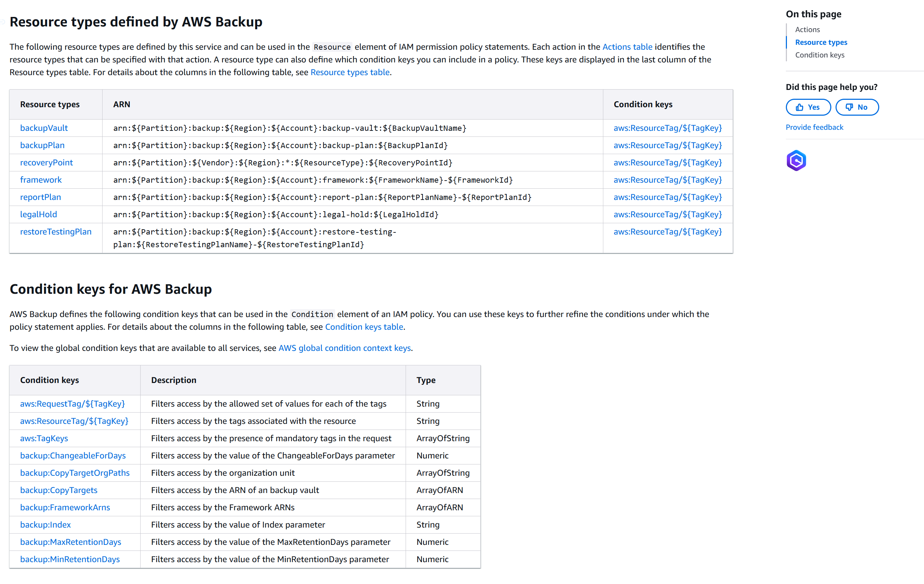Open the Resource types table link
The width and height of the screenshot is (924, 584).
point(350,72)
